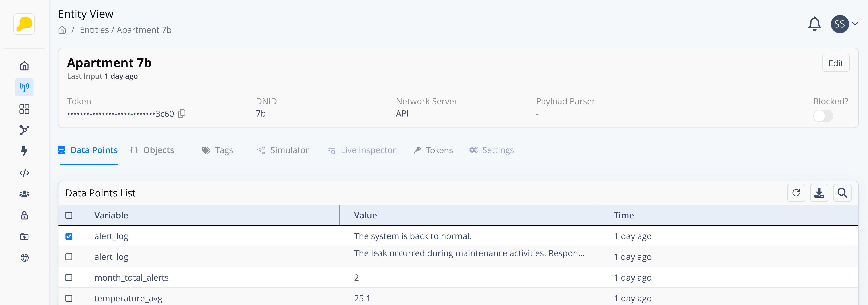Switch to the Live Inspector tab
This screenshot has width=868, height=305.
(362, 150)
